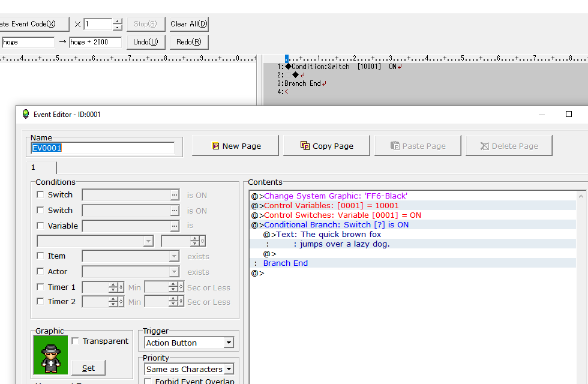Enable the Timer 2 condition checkbox
588x384 pixels.
tap(40, 301)
